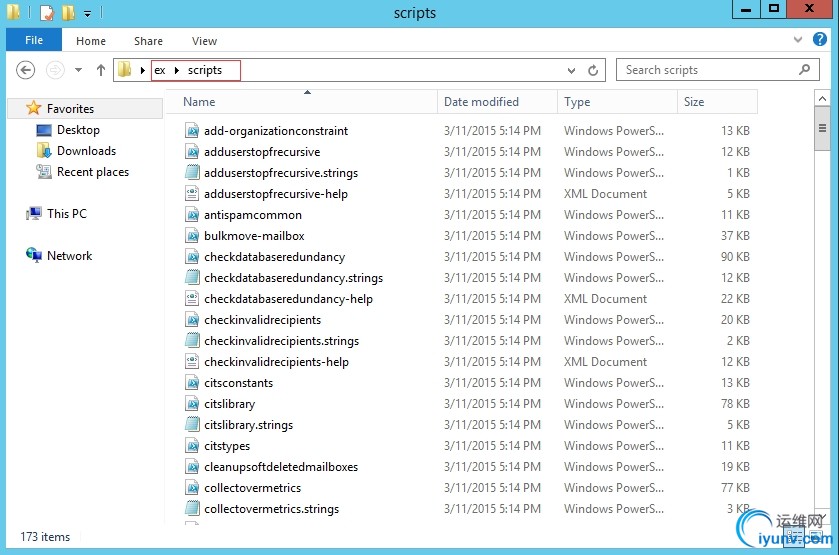This screenshot has width=839, height=555.
Task: Select the adduserstopfrecursive script icon
Action: pos(192,151)
